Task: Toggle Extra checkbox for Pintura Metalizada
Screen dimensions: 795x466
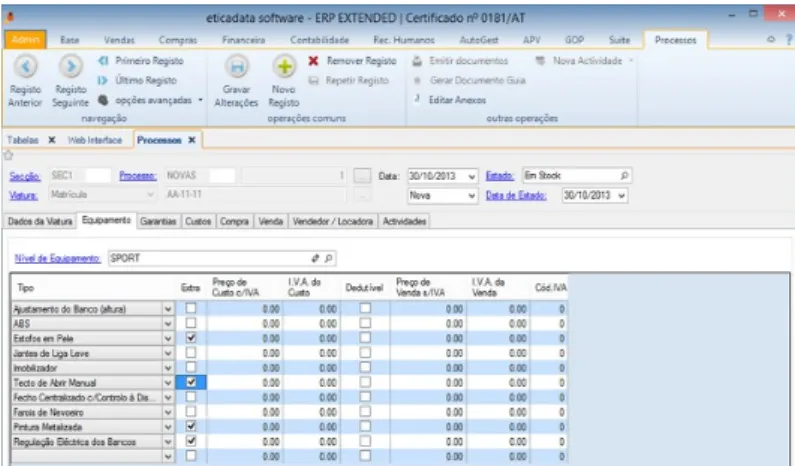Action: (191, 426)
